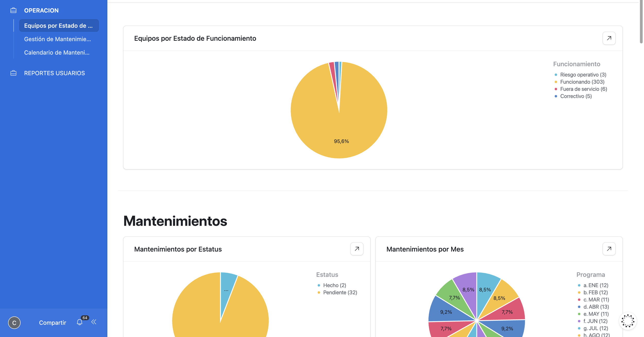644x337 pixels.
Task: Click the REPORTES USUARIOS briefcase icon
Action: [13, 73]
